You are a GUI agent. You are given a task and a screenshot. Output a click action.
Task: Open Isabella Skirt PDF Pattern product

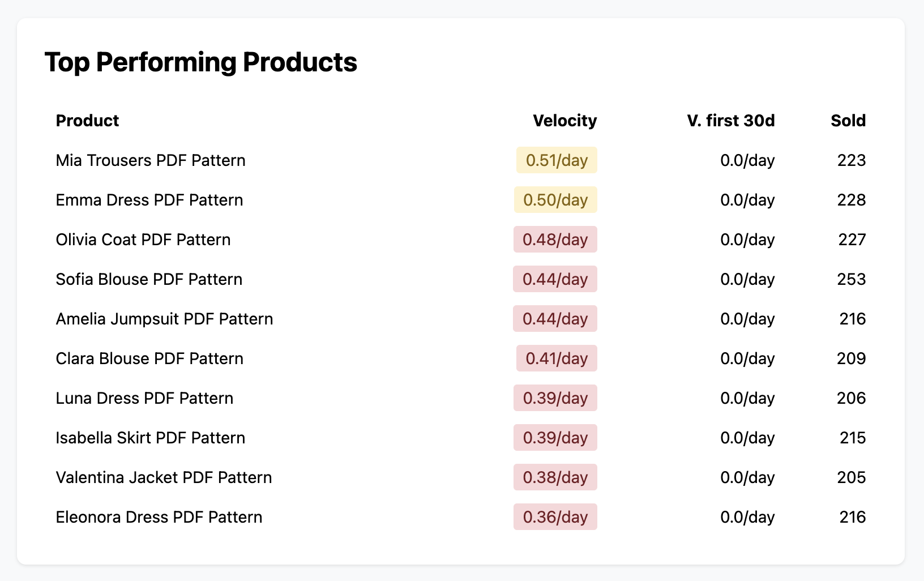tap(151, 438)
